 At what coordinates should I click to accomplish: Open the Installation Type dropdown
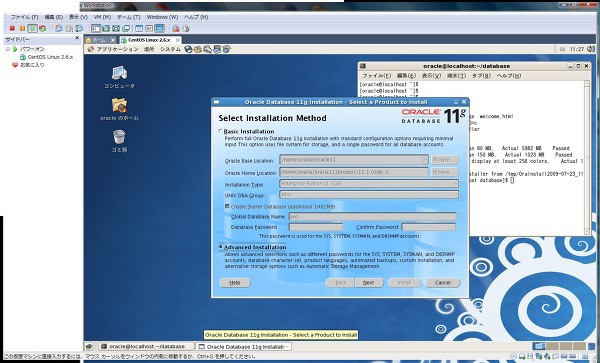(x=369, y=184)
